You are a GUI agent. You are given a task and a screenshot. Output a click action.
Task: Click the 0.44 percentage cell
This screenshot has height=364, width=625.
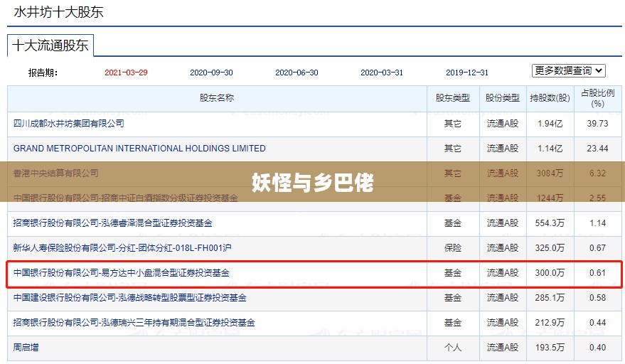pyautogui.click(x=597, y=323)
